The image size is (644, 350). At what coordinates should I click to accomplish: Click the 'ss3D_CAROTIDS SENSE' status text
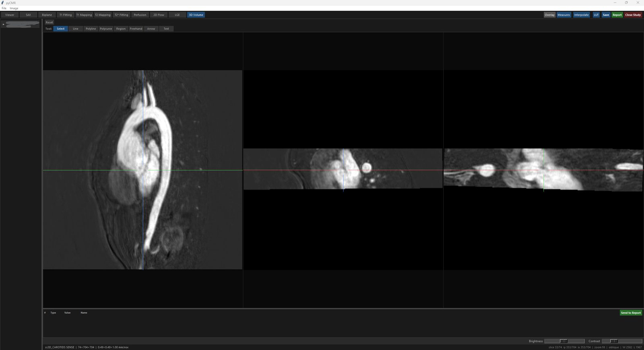pyautogui.click(x=60, y=347)
